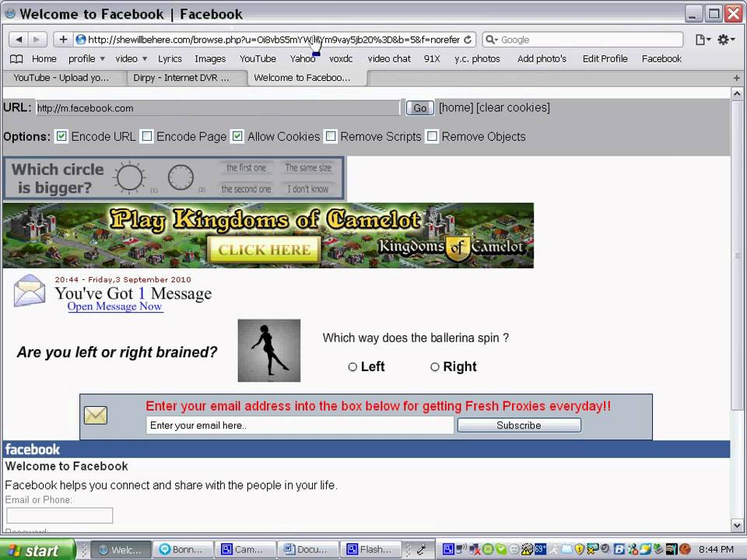Open the bookmarks book icon
The image size is (747, 560).
[x=16, y=59]
